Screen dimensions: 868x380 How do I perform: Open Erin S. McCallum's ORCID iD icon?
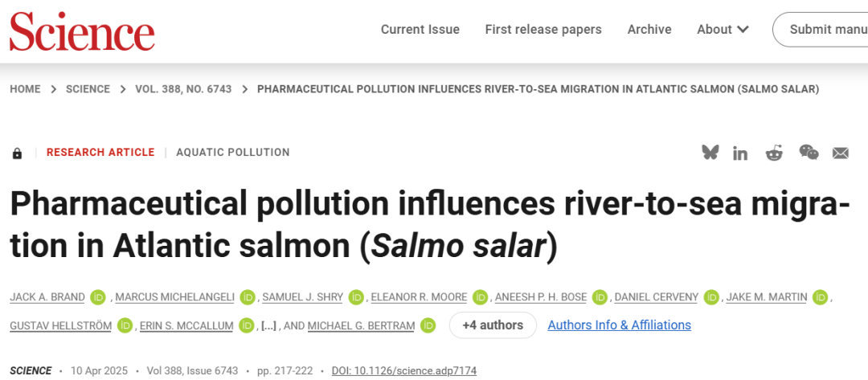pyautogui.click(x=247, y=326)
